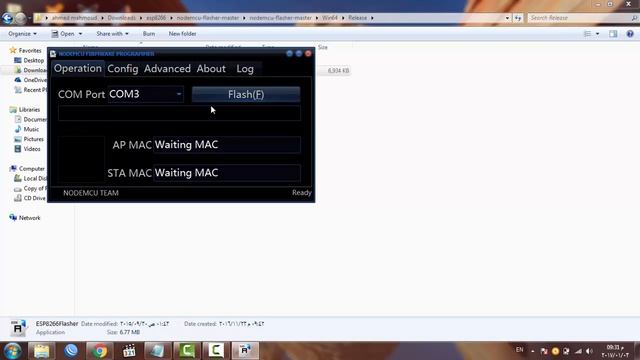The height and width of the screenshot is (360, 640).
Task: Toggle the preview pane icon
Action: [613, 34]
